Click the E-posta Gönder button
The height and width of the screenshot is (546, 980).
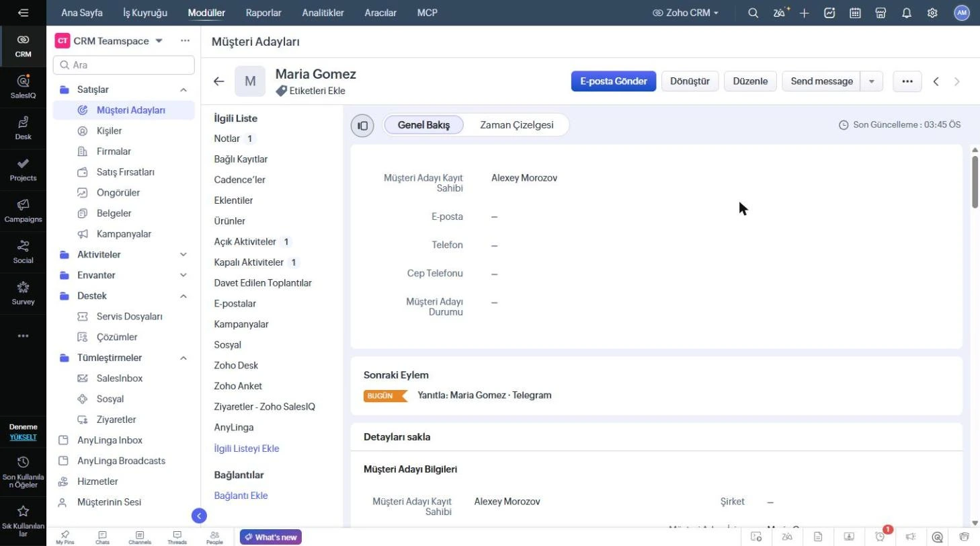pyautogui.click(x=614, y=81)
